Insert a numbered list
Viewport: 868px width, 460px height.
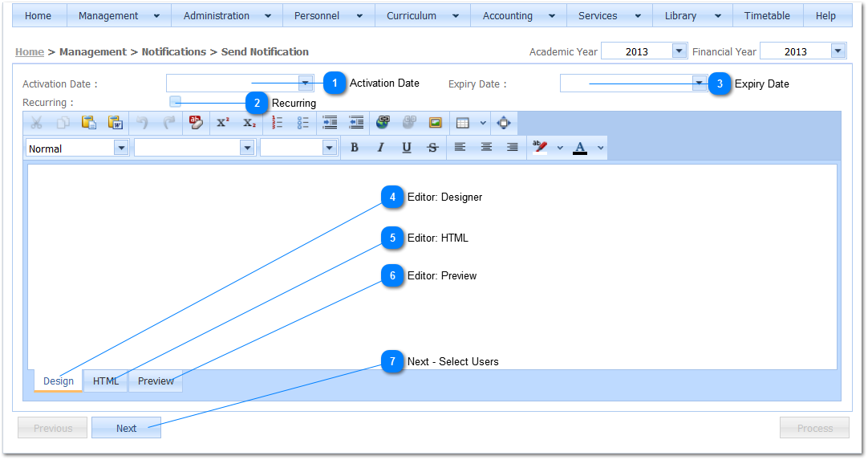[x=277, y=123]
